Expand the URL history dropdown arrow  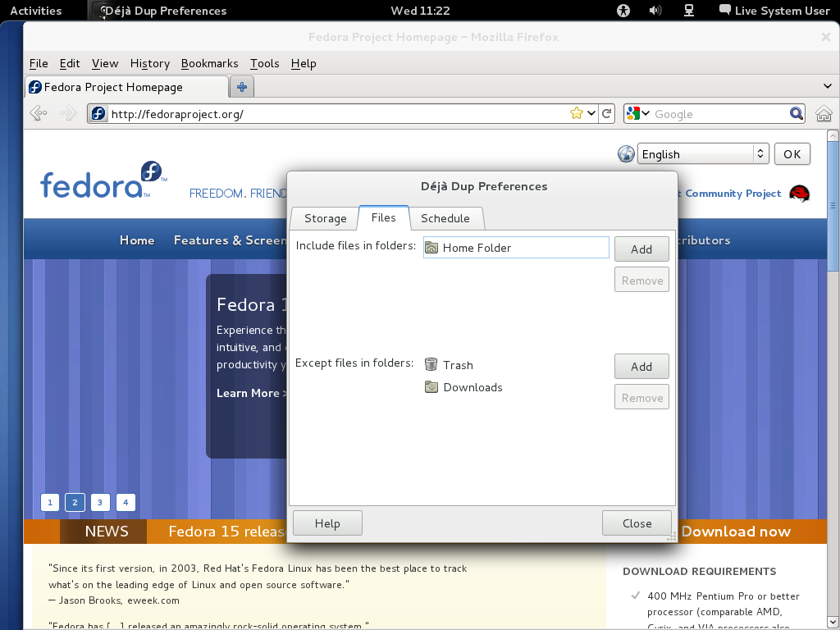591,113
